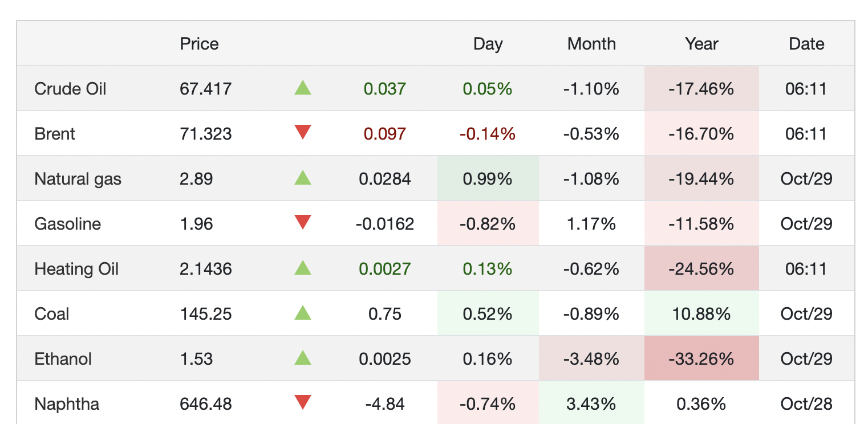Screen dimensions: 868x424
Task: Sort by the Month column header
Action: [x=591, y=44]
